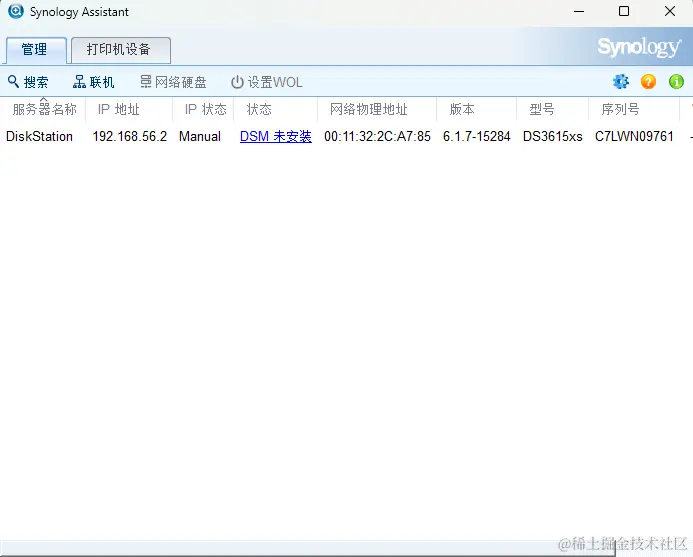Click the Synology Assistant app icon in title bar

tap(16, 11)
